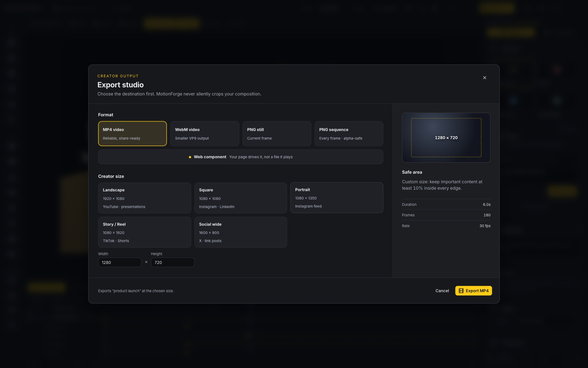Click the Duration value 6.0s

coord(486,204)
